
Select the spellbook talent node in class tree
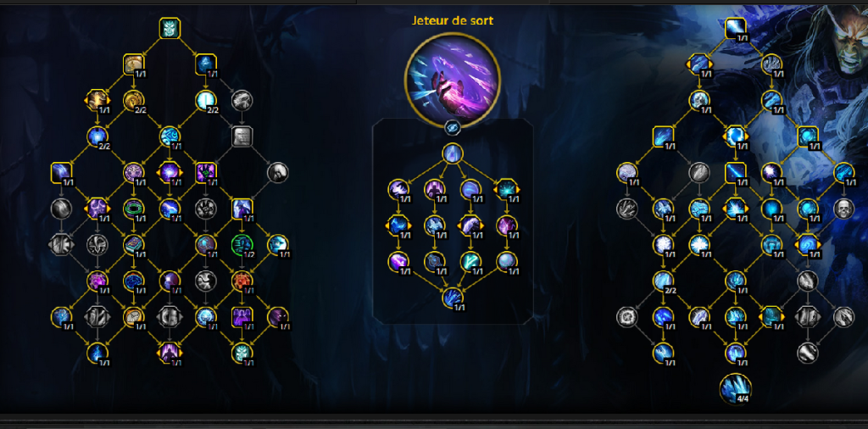tap(133, 245)
